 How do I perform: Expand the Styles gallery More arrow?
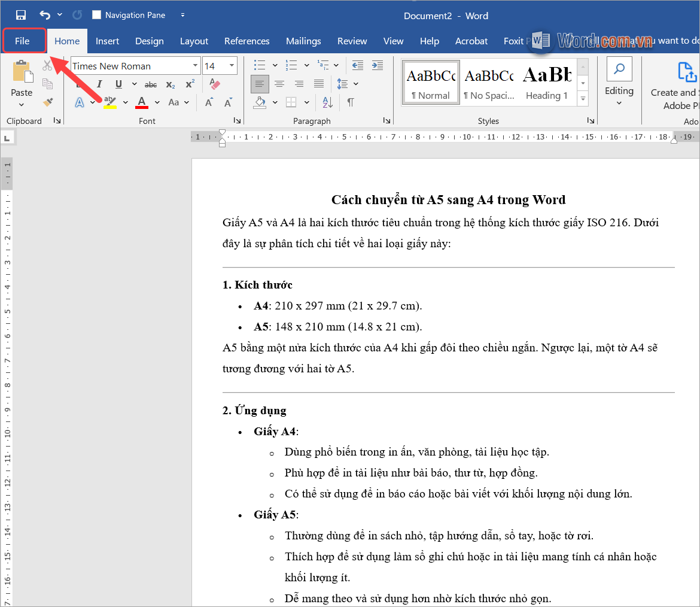coord(583,99)
